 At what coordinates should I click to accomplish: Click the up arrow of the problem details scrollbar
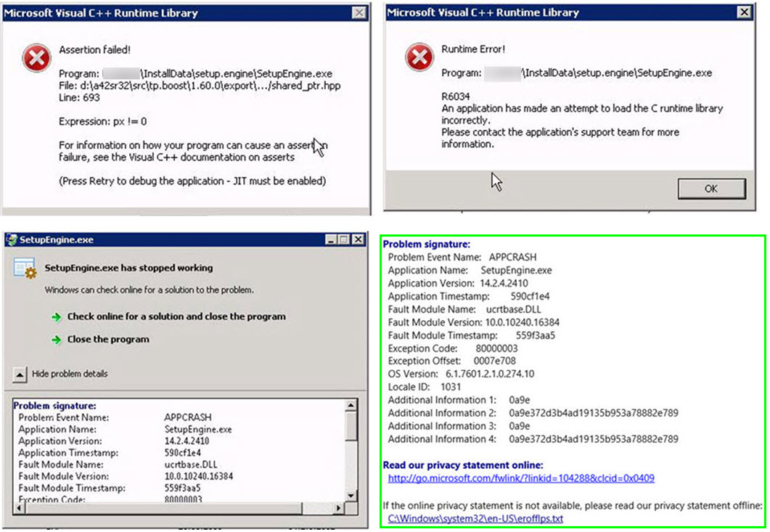coord(351,405)
